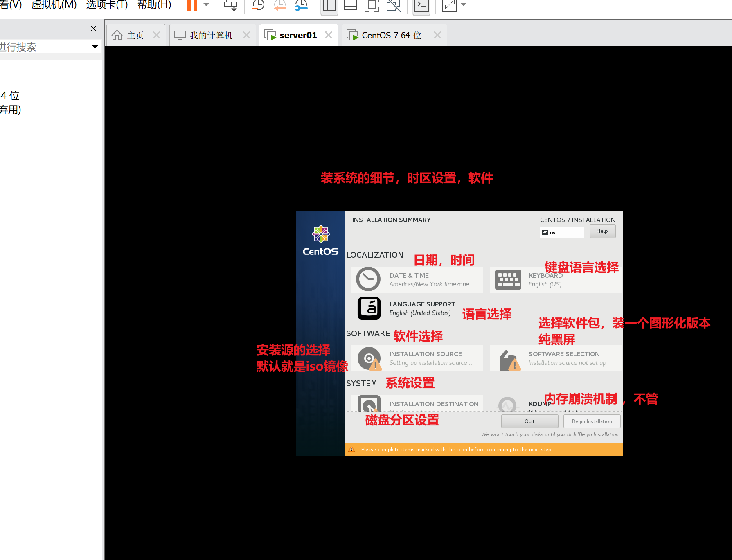The height and width of the screenshot is (560, 732).
Task: Click the Begin Installation button
Action: 592,421
